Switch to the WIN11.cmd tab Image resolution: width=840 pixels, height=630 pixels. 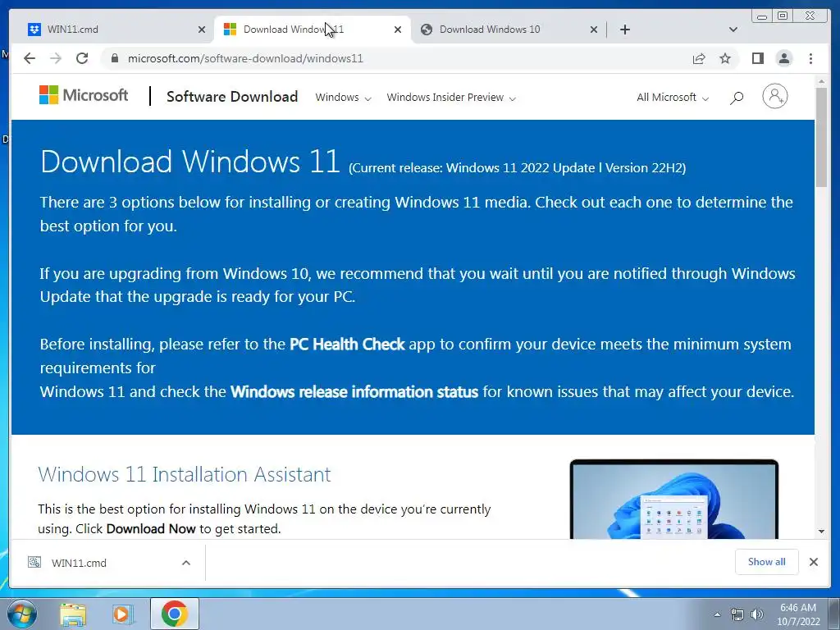point(113,30)
